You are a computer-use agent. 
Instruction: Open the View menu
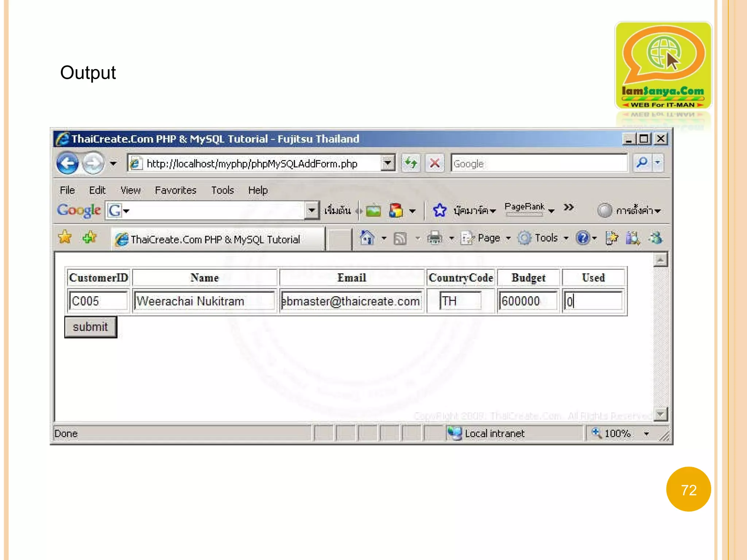pyautogui.click(x=130, y=190)
